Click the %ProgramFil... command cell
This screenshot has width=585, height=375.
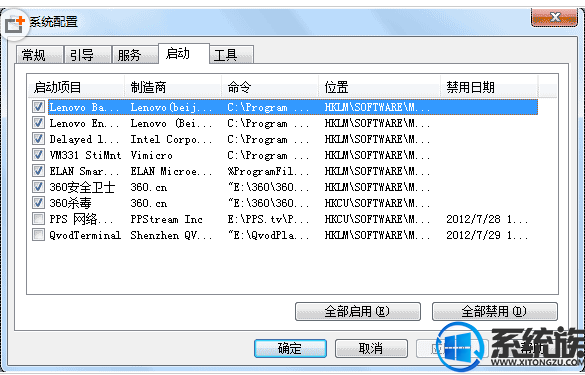coord(268,171)
